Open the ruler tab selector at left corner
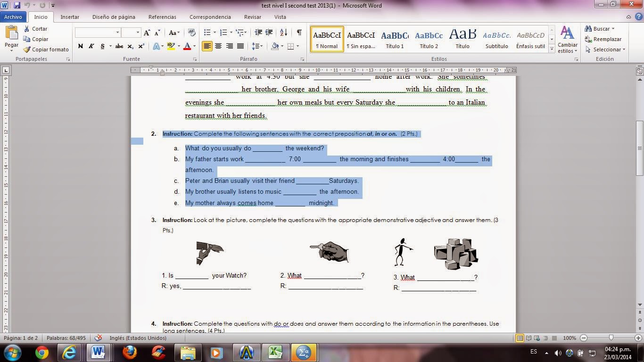 [5, 70]
